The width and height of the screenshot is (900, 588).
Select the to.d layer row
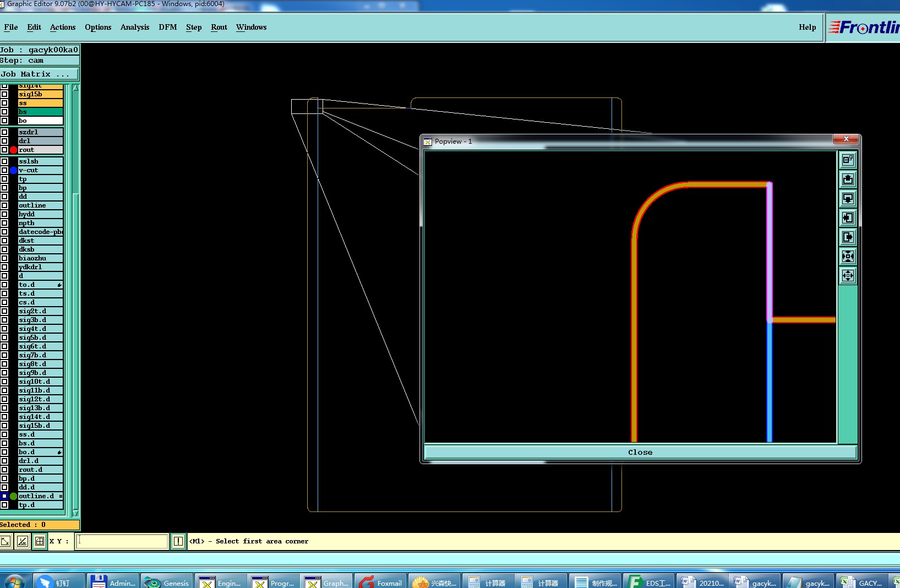coord(41,285)
